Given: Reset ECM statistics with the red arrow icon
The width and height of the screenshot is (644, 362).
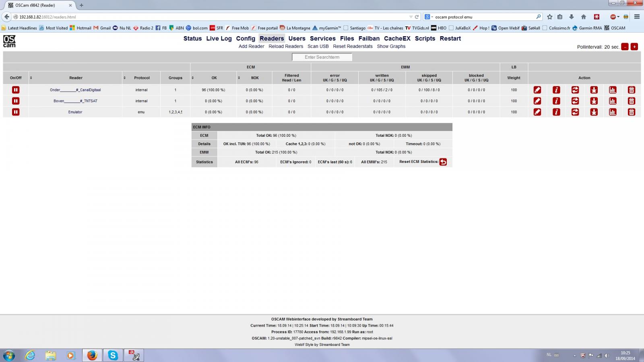Looking at the screenshot, I should click(443, 162).
